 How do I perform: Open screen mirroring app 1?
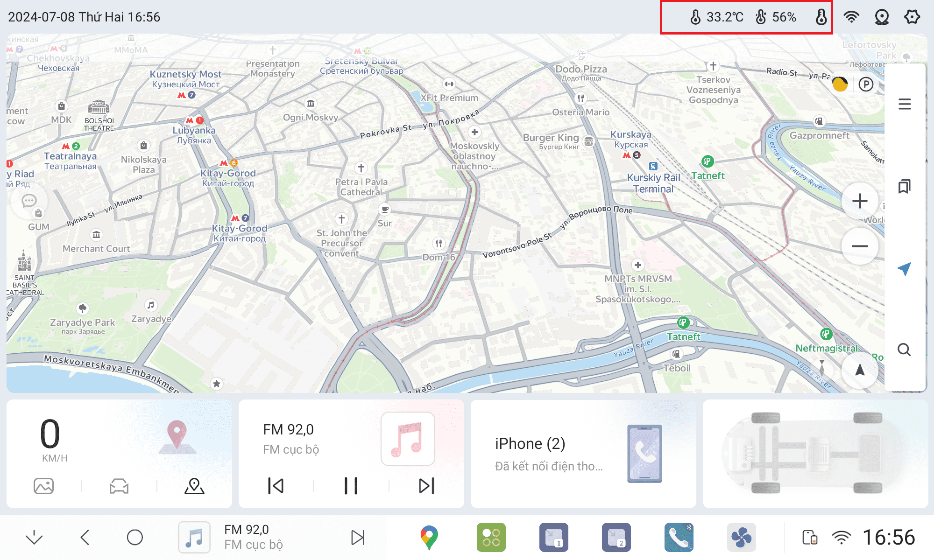[554, 538]
